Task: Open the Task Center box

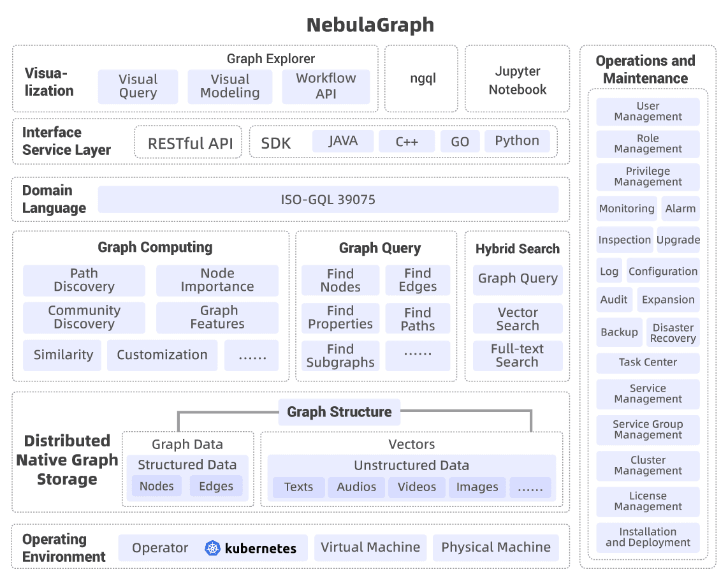Action: coord(648,362)
